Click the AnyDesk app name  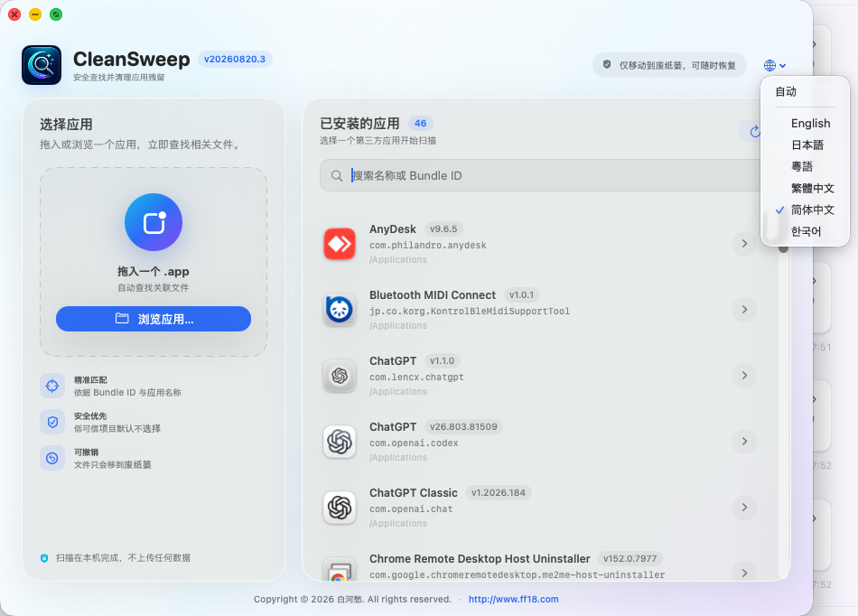392,229
